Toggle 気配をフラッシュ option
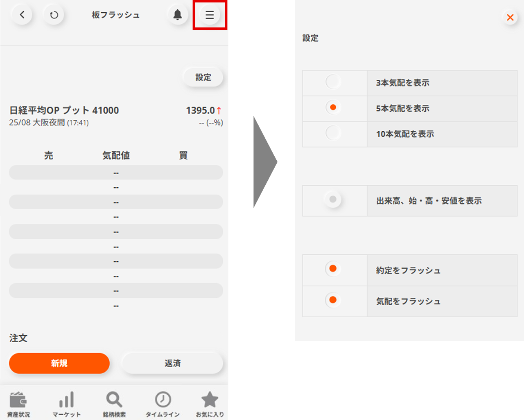Image resolution: width=524 pixels, height=420 pixels. (x=333, y=300)
